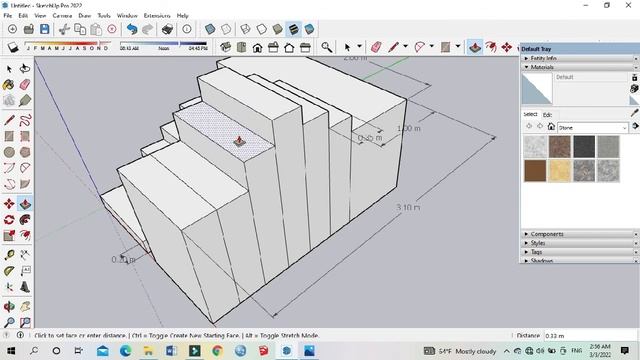Image resolution: width=640 pixels, height=360 pixels.
Task: Click the Distance measurement input field
Action: pyautogui.click(x=590, y=336)
